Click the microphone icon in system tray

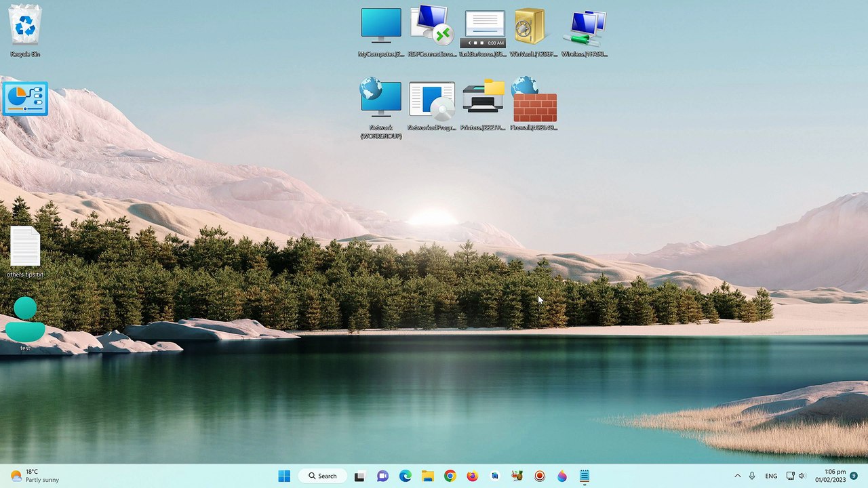pyautogui.click(x=752, y=476)
